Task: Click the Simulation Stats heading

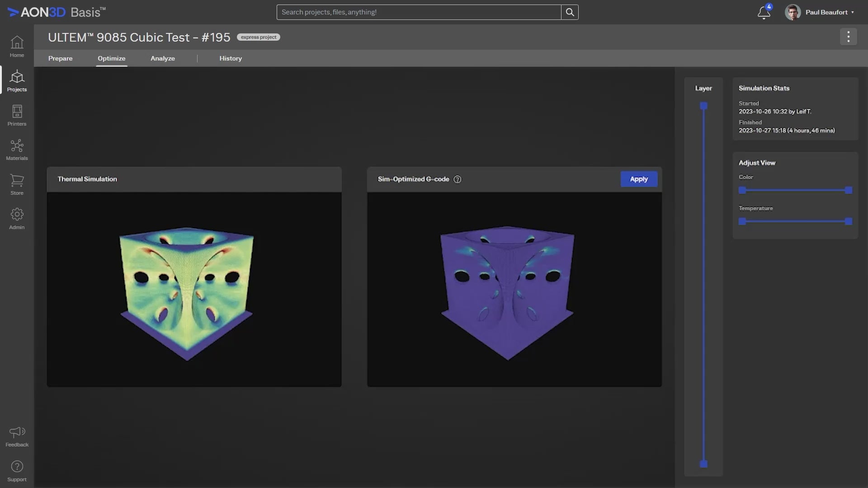Action: 764,88
